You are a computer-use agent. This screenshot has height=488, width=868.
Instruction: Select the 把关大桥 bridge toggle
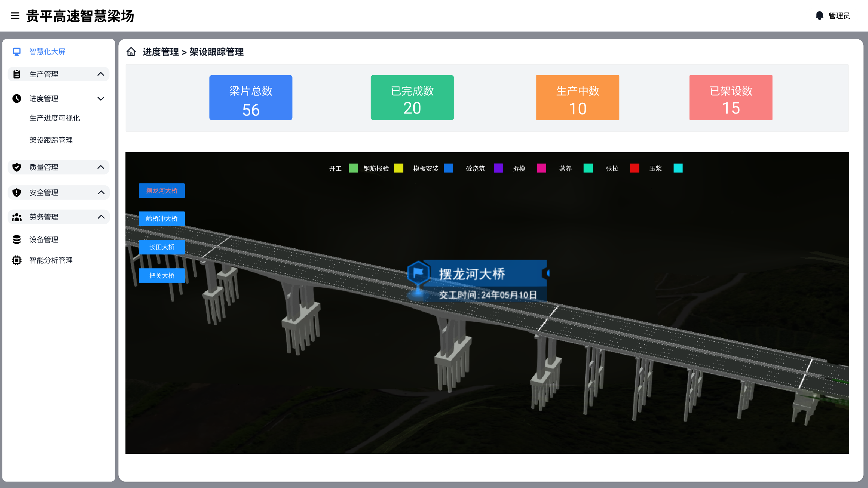[x=162, y=276]
